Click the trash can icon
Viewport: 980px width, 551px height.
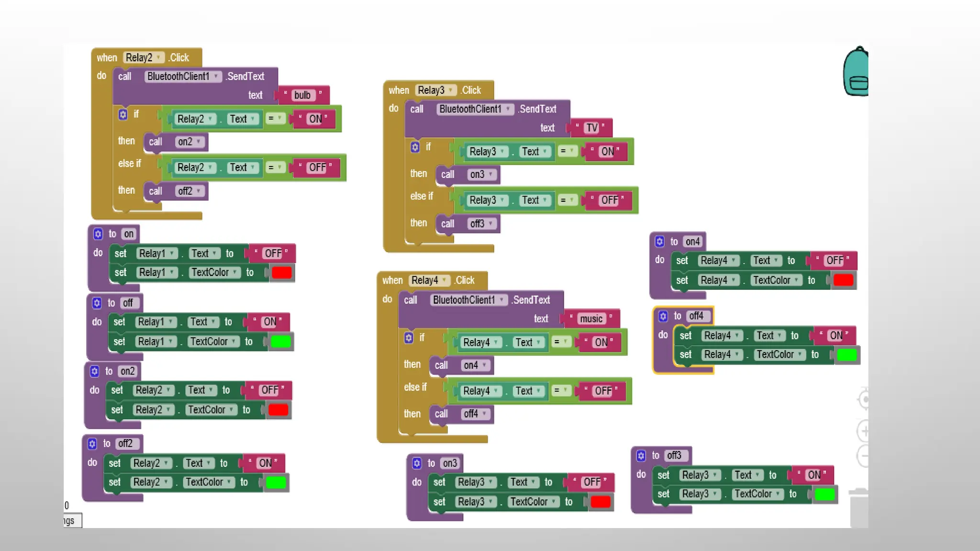coord(859,508)
